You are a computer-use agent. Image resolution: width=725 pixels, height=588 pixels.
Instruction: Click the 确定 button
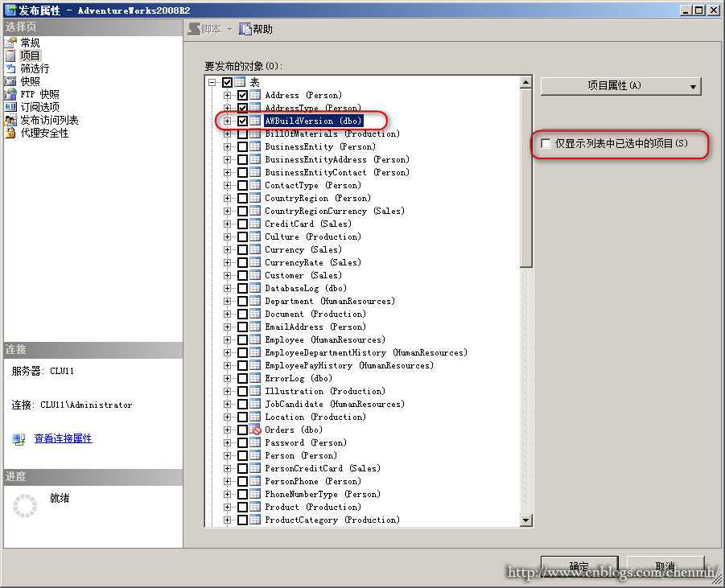click(579, 565)
